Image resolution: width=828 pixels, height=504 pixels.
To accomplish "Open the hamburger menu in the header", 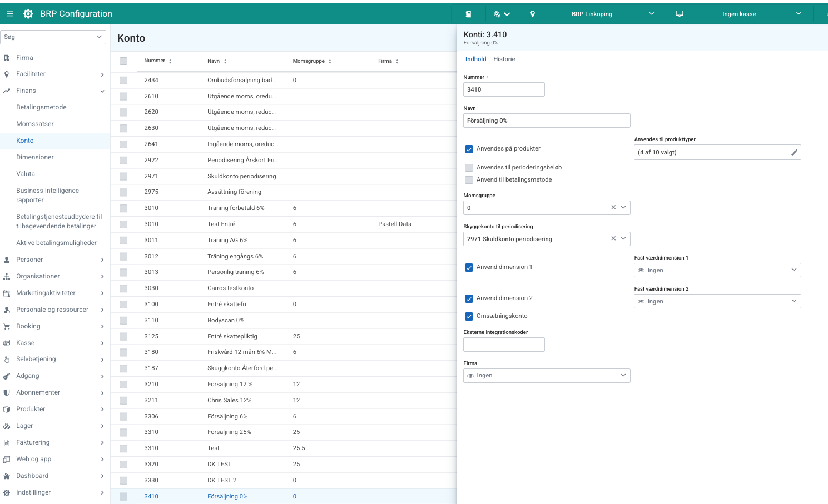I will tap(10, 14).
